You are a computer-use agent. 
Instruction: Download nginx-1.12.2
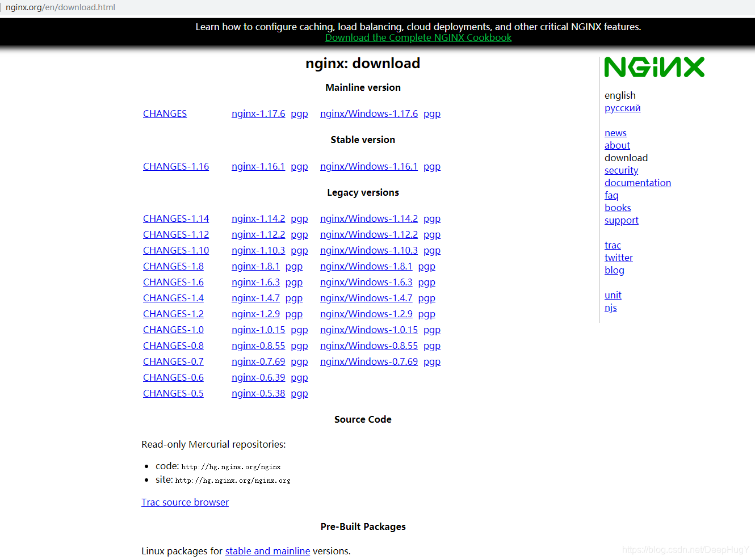258,234
